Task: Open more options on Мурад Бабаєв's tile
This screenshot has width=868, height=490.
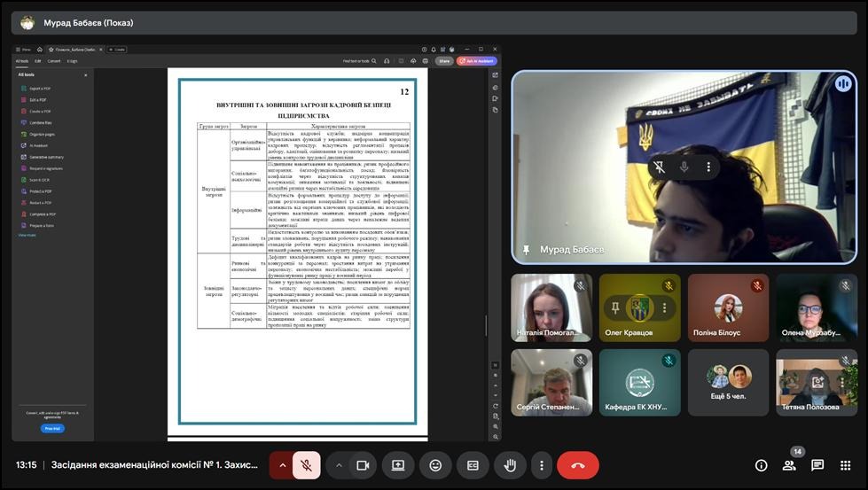Action: click(708, 167)
